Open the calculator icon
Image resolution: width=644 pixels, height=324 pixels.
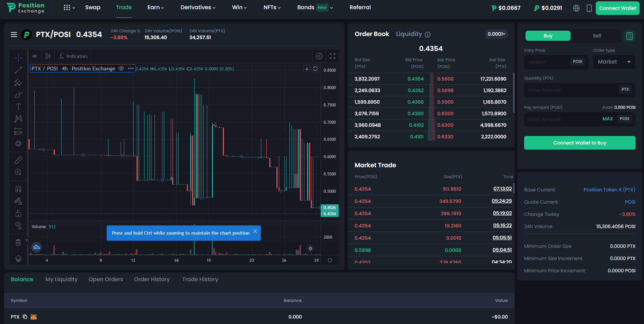click(629, 36)
